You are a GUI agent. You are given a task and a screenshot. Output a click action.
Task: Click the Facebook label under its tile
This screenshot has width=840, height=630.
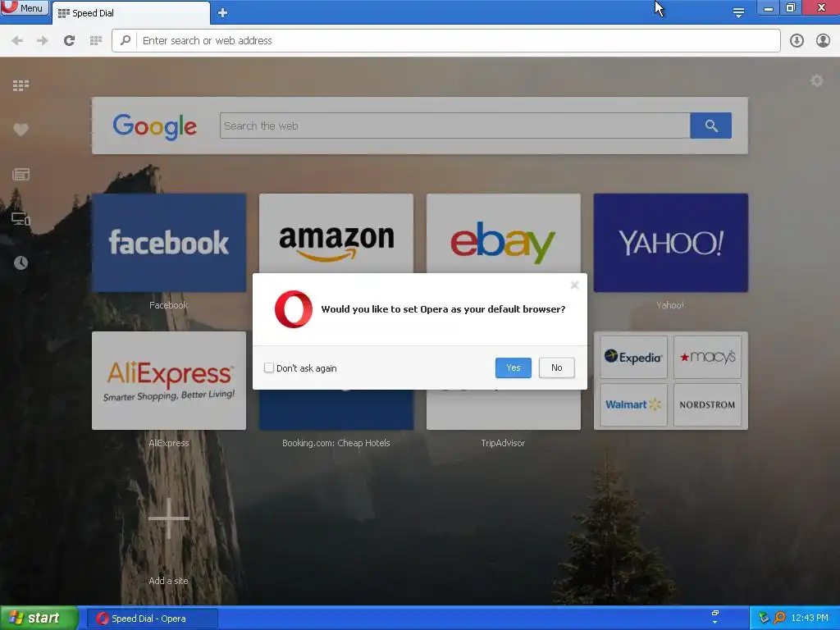tap(168, 305)
